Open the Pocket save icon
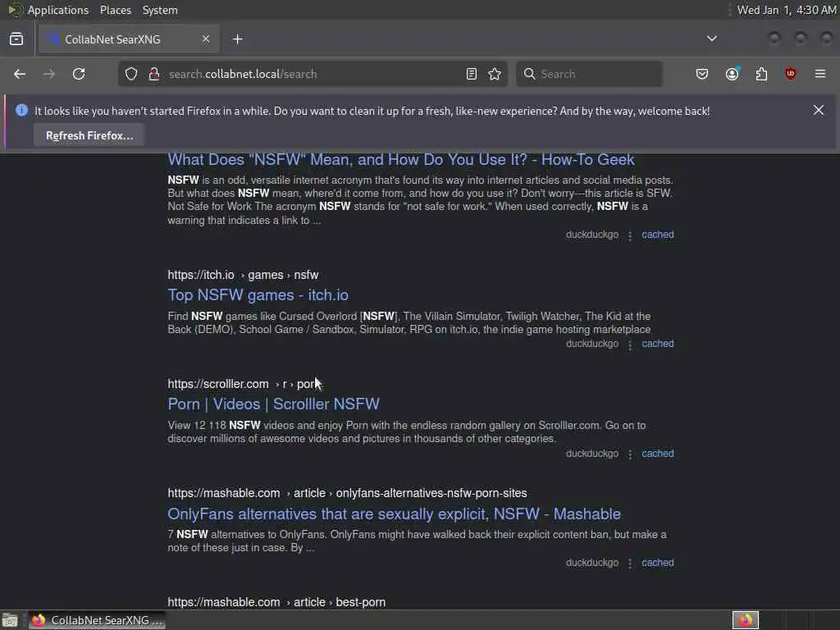The width and height of the screenshot is (840, 630). tap(702, 74)
